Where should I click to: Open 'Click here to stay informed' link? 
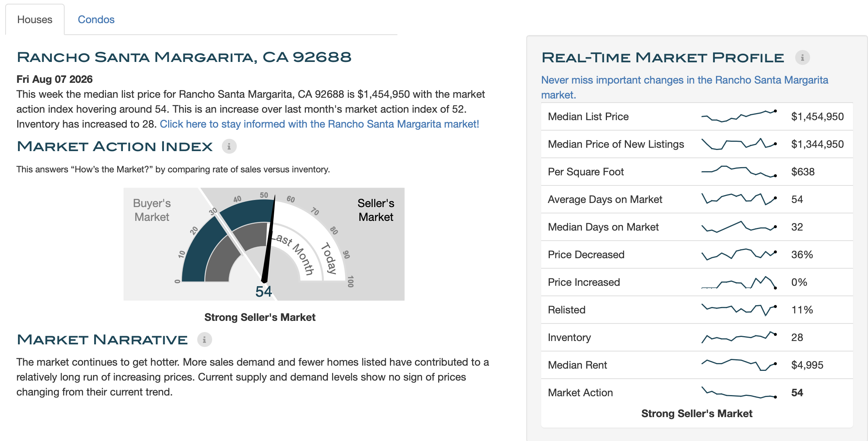pyautogui.click(x=319, y=124)
